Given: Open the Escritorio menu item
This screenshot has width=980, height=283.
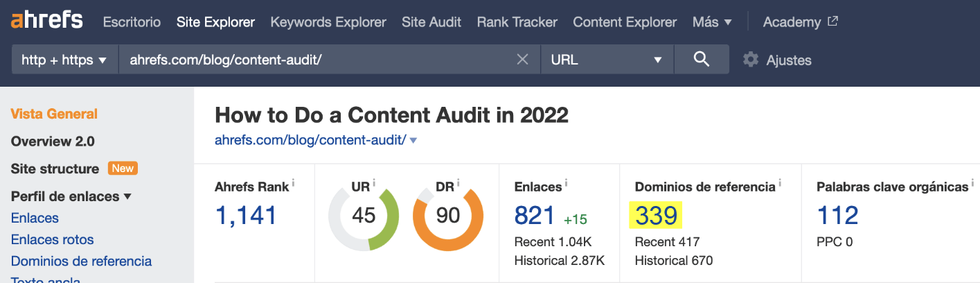Looking at the screenshot, I should pyautogui.click(x=132, y=22).
